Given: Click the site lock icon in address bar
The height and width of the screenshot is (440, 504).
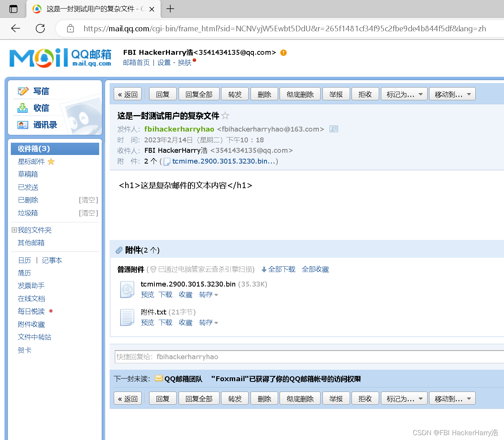Looking at the screenshot, I should click(x=70, y=28).
